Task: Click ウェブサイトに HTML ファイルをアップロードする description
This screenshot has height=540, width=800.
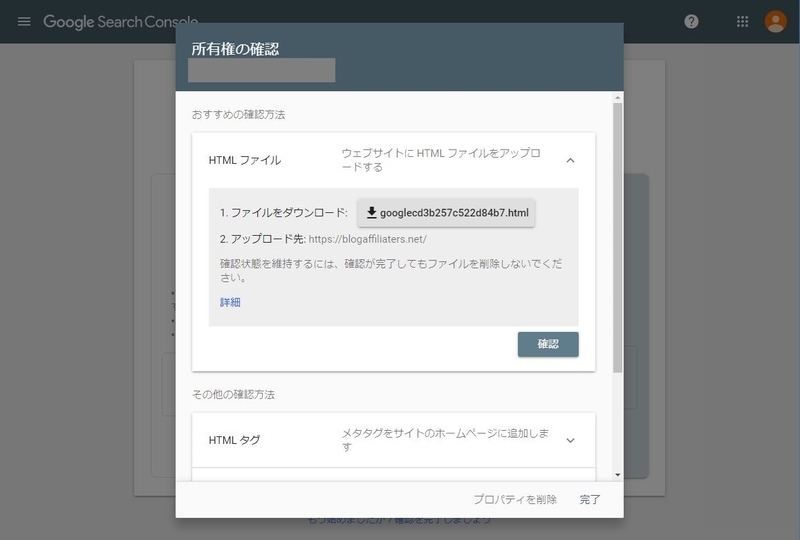Action: 441,160
